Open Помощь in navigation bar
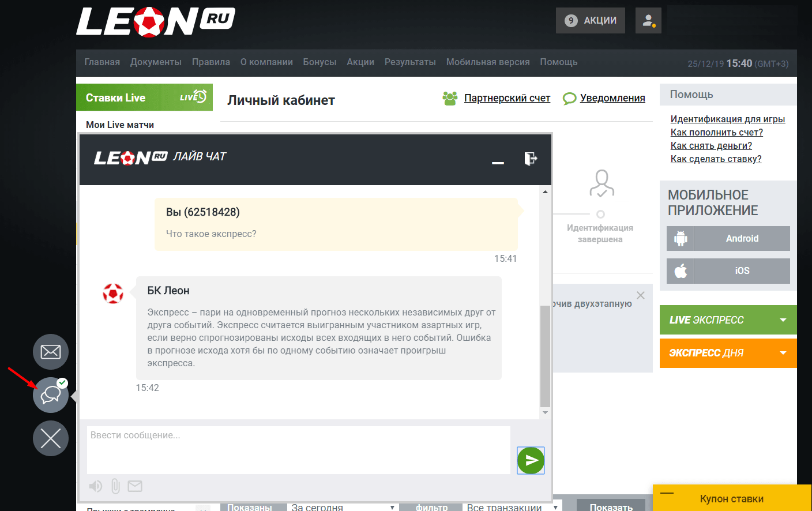 [x=559, y=62]
